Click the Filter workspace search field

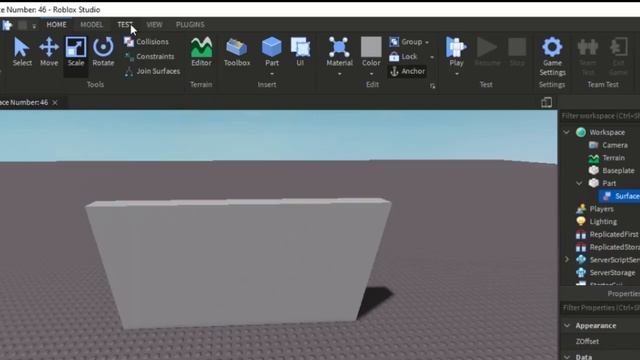(x=600, y=116)
